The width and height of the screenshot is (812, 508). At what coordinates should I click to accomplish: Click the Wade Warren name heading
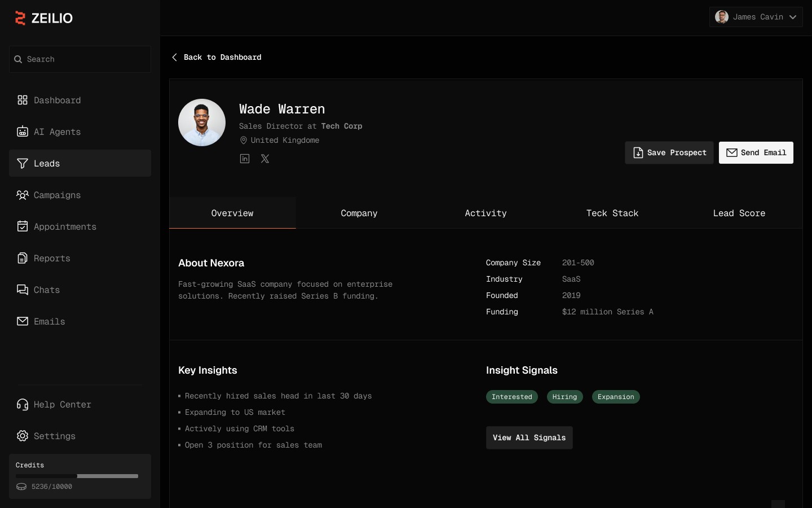click(282, 108)
